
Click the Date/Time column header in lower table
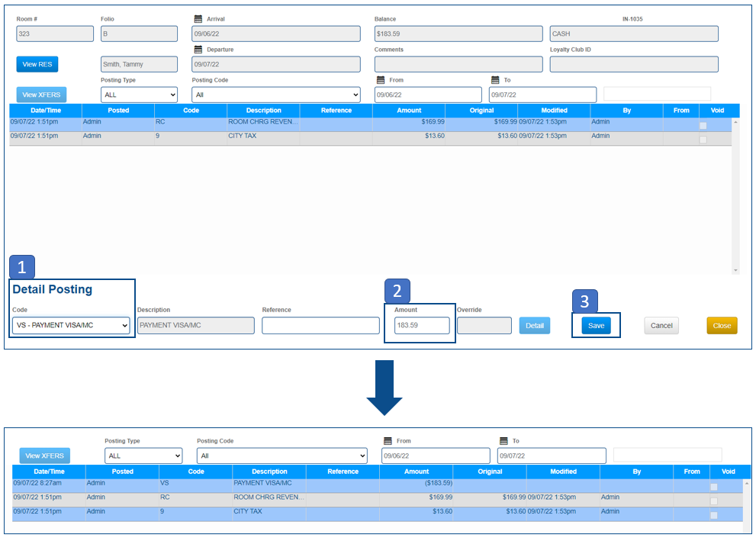(49, 472)
